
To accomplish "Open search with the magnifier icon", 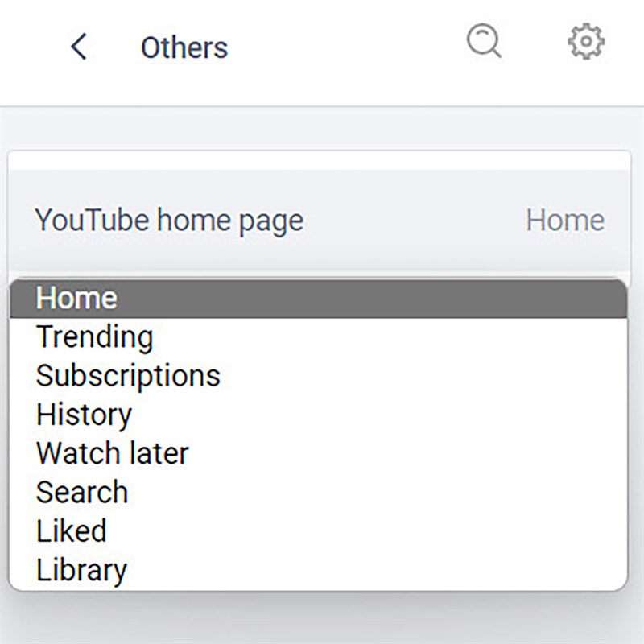I will coord(484,40).
